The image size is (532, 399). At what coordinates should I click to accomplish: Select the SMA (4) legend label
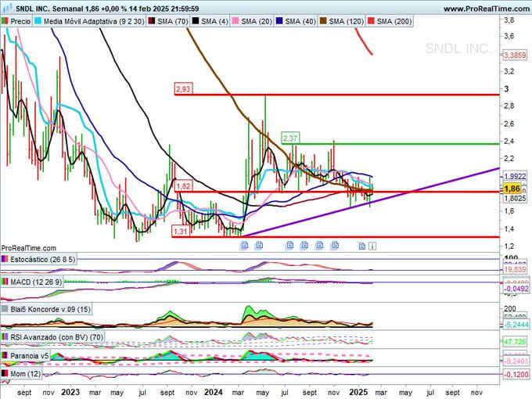(x=214, y=21)
